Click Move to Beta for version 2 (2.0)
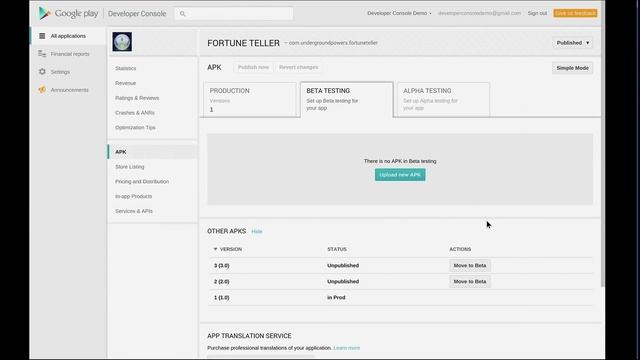Image resolution: width=640 pixels, height=360 pixels. (x=470, y=282)
